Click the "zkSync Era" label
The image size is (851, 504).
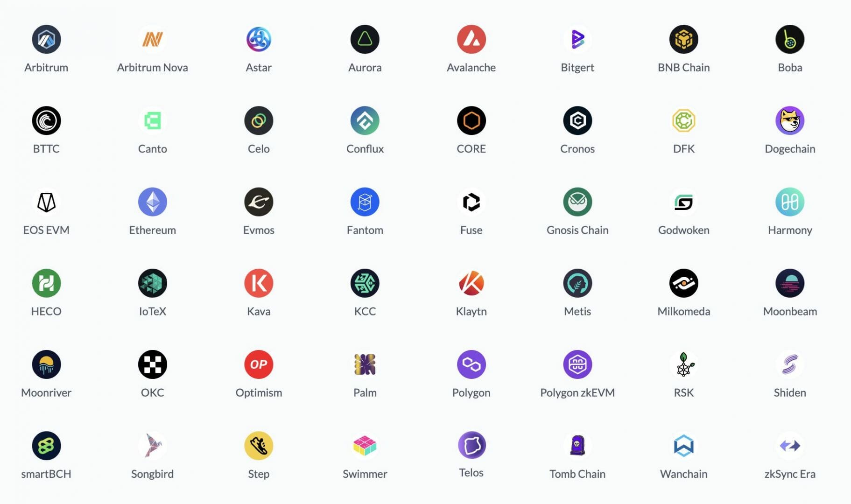790,474
